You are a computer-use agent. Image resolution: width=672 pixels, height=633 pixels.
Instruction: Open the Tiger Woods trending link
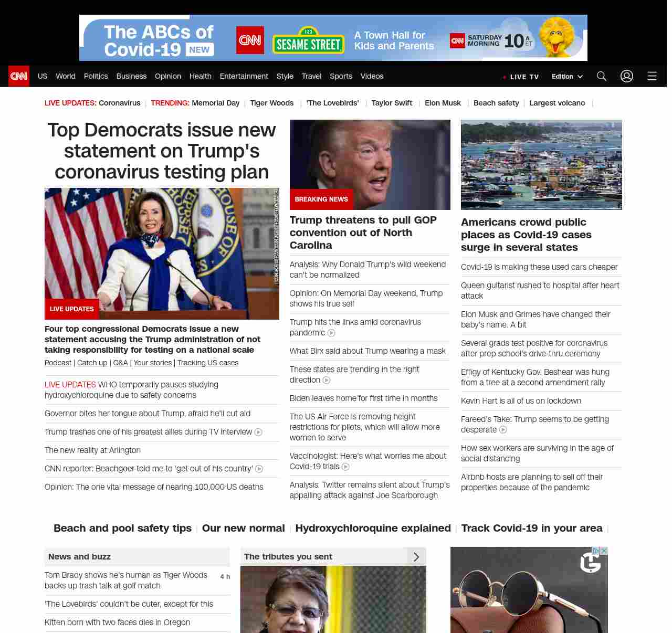click(x=271, y=103)
